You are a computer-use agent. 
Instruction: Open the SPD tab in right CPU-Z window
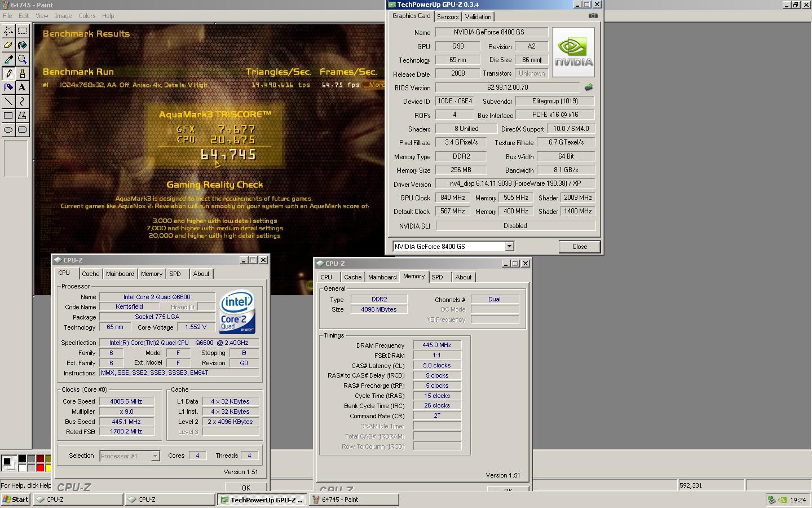(x=438, y=277)
